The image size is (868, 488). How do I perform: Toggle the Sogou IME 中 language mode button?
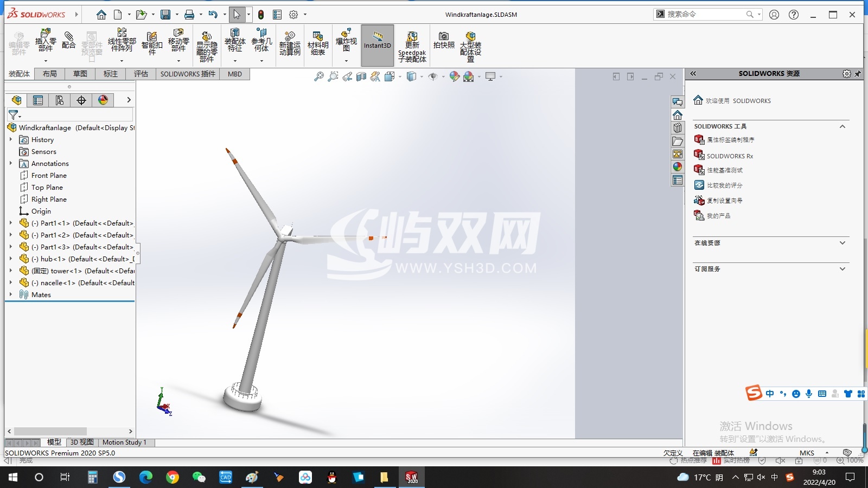pos(770,394)
